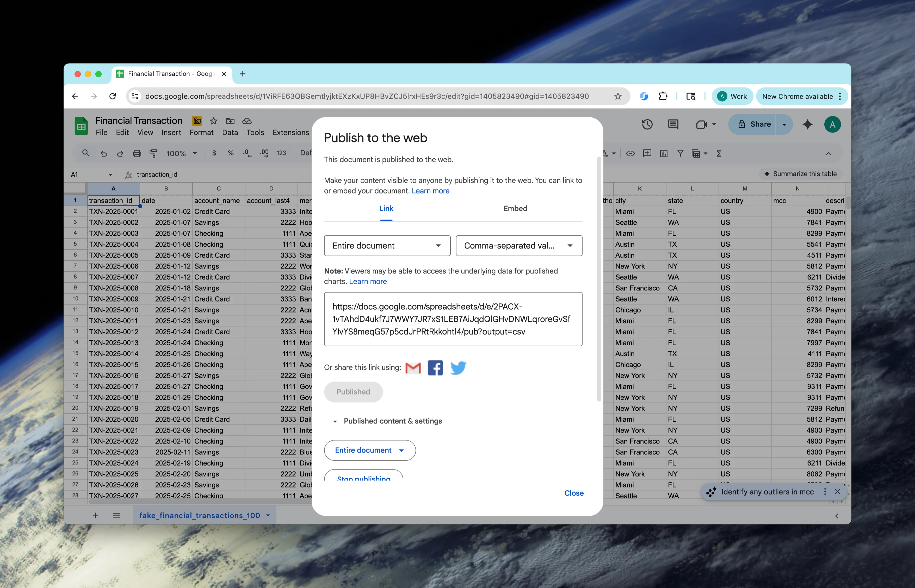Viewport: 915px width, 588px height.
Task: Close the Publish to the web dialog
Action: pos(574,493)
